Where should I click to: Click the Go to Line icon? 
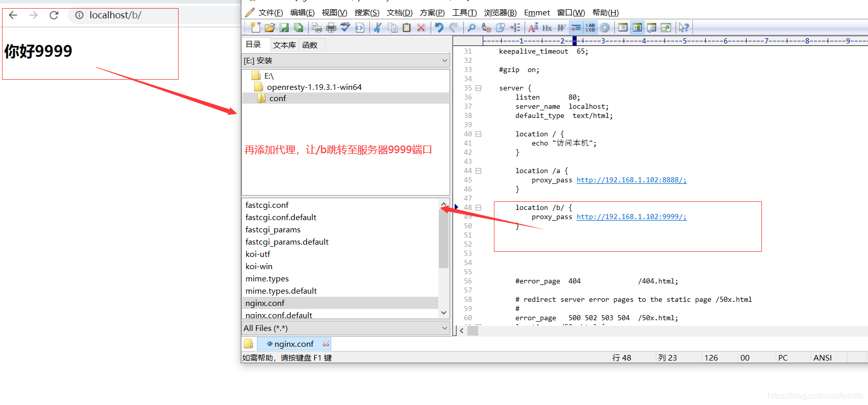(500, 28)
